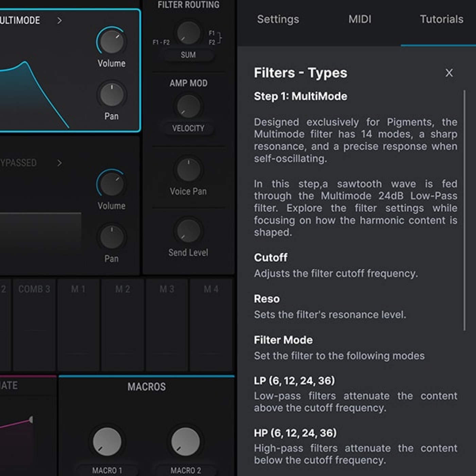Click the Voice Pan knob
Image resolution: width=476 pixels, height=476 pixels.
tap(188, 169)
